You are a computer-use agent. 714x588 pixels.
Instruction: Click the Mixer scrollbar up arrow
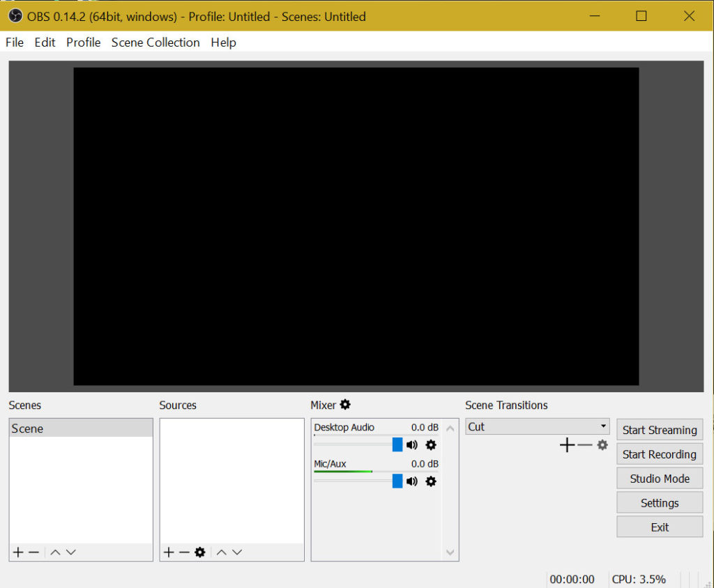(450, 428)
